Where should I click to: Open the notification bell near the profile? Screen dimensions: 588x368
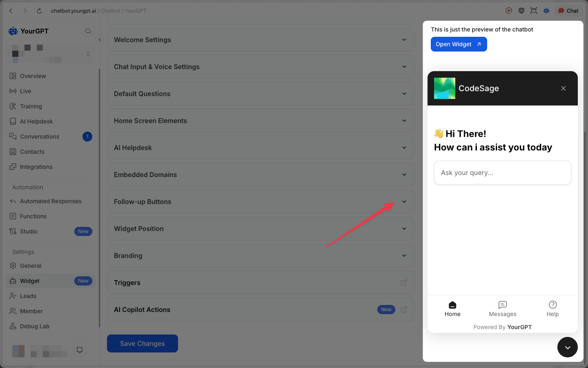[80, 350]
